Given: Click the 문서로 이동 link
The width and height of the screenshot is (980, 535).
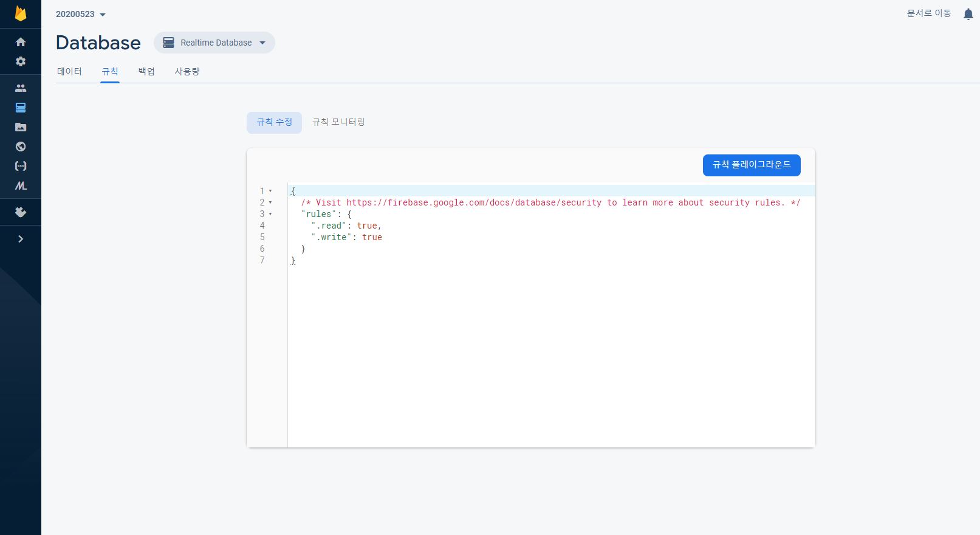Looking at the screenshot, I should click(x=929, y=13).
